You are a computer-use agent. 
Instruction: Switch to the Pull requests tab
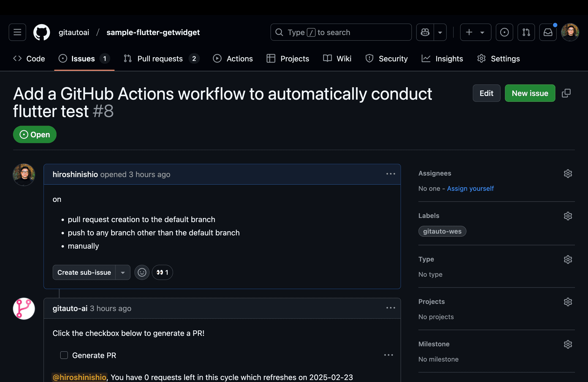point(160,59)
